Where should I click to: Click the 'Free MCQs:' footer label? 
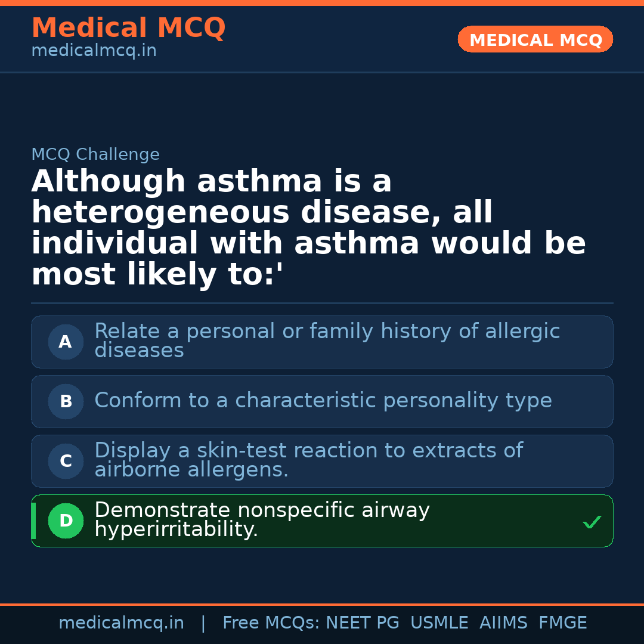[271, 623]
